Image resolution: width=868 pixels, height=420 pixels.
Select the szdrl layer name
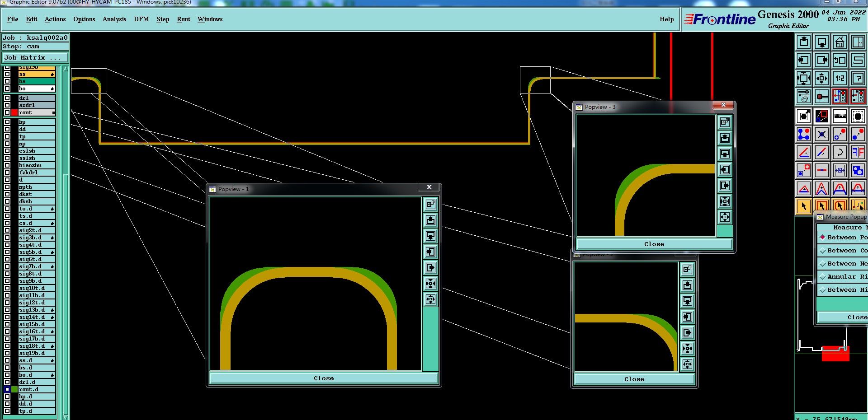tap(37, 105)
